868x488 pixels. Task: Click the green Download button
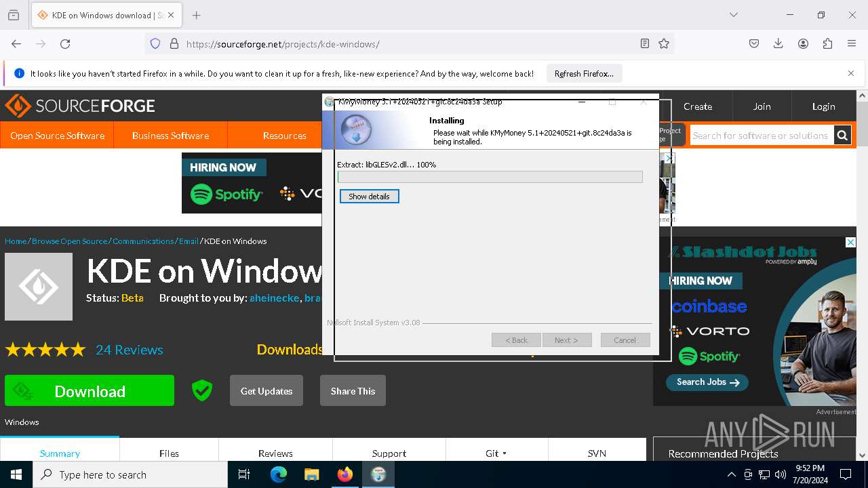90,391
